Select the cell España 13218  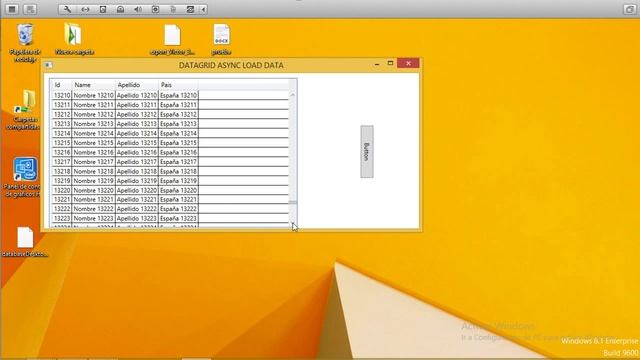tap(178, 171)
